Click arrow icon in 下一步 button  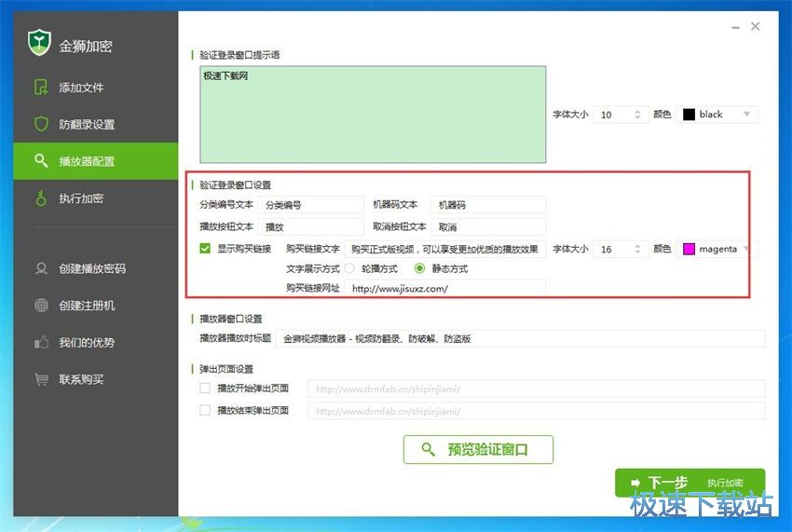coord(635,483)
